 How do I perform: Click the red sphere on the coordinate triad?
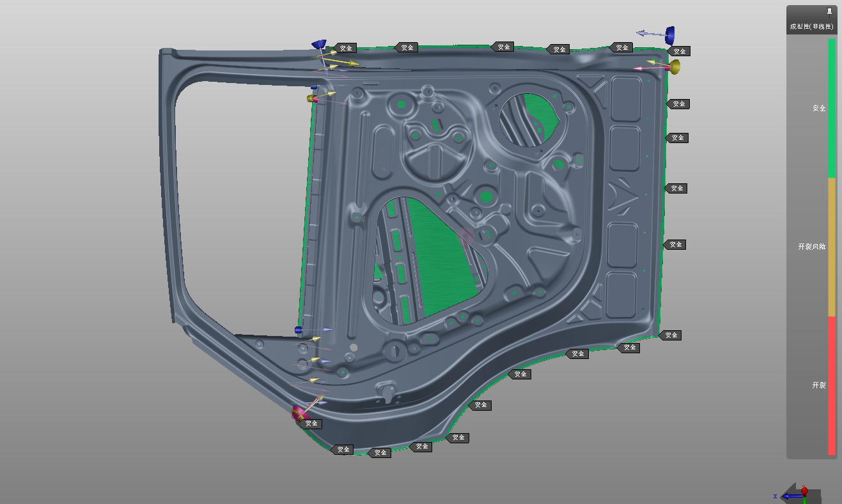click(804, 491)
